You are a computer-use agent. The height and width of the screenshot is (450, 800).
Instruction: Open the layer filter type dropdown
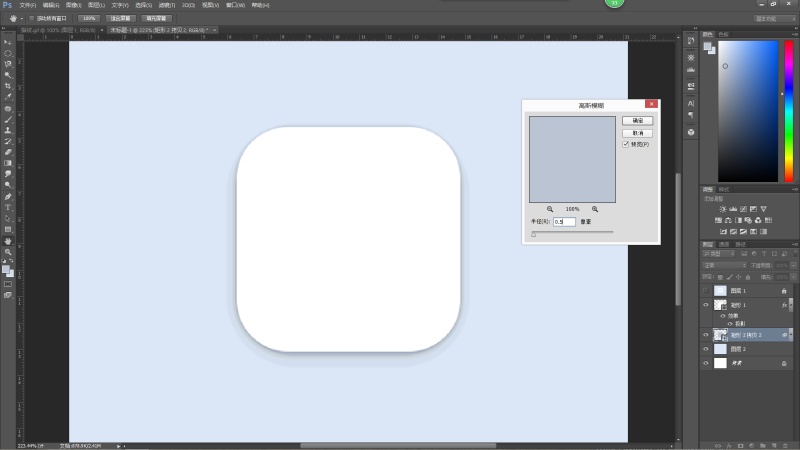(x=718, y=254)
